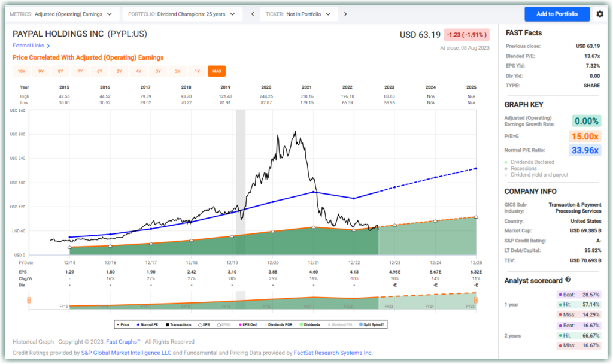The width and height of the screenshot is (613, 364).
Task: Open the settings gear icon
Action: tap(600, 14)
